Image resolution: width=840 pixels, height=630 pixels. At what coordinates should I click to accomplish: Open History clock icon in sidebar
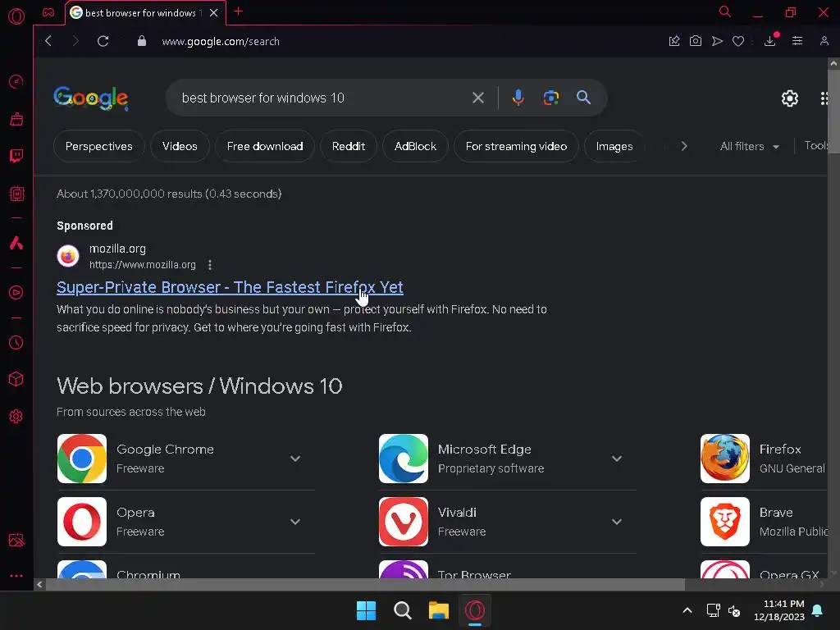16,342
